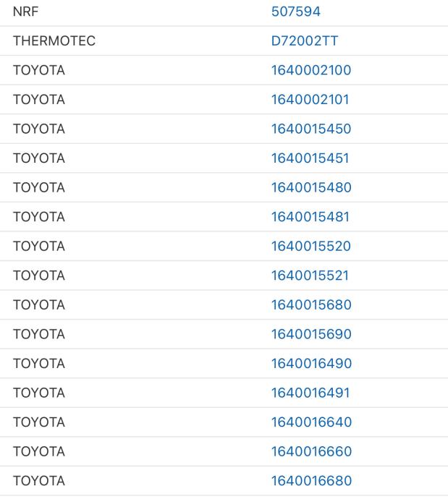Follow the 1640015481 link

(x=310, y=217)
